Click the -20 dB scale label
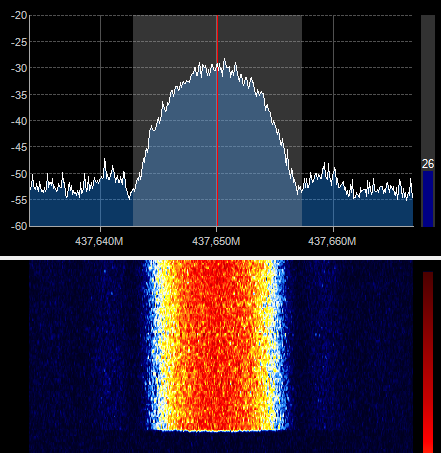The width and height of the screenshot is (441, 453). pyautogui.click(x=19, y=15)
